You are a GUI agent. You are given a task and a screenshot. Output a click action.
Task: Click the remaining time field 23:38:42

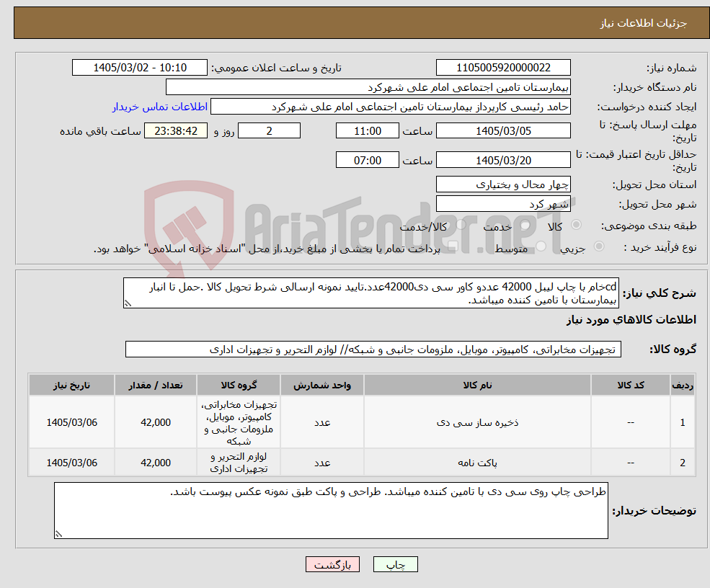pos(176,131)
